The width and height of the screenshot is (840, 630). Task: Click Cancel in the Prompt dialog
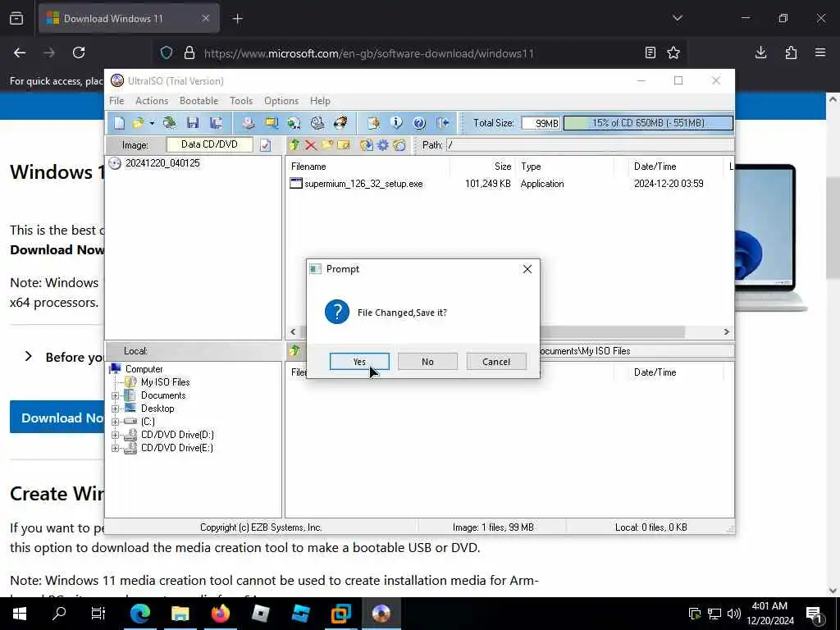tap(496, 362)
